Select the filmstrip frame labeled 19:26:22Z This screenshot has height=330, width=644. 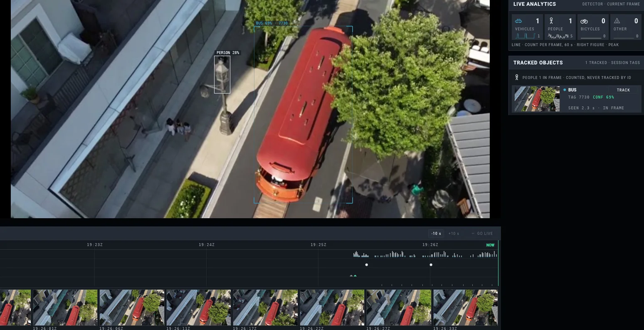[332, 308]
